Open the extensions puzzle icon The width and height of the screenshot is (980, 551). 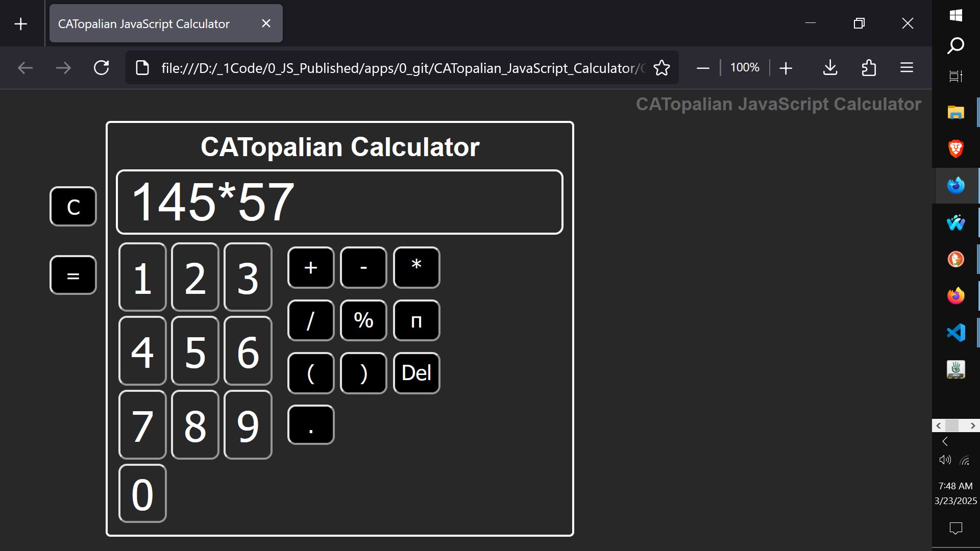click(869, 68)
